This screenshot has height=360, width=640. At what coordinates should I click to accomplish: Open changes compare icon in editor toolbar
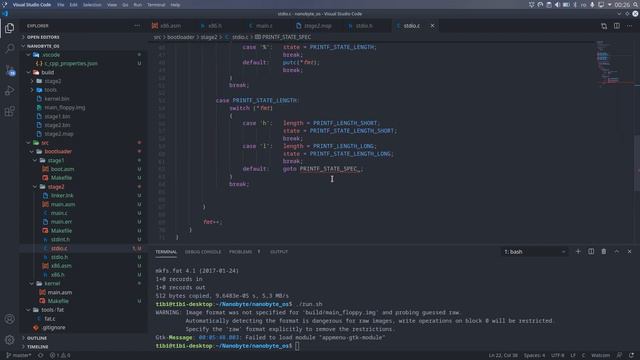point(604,26)
